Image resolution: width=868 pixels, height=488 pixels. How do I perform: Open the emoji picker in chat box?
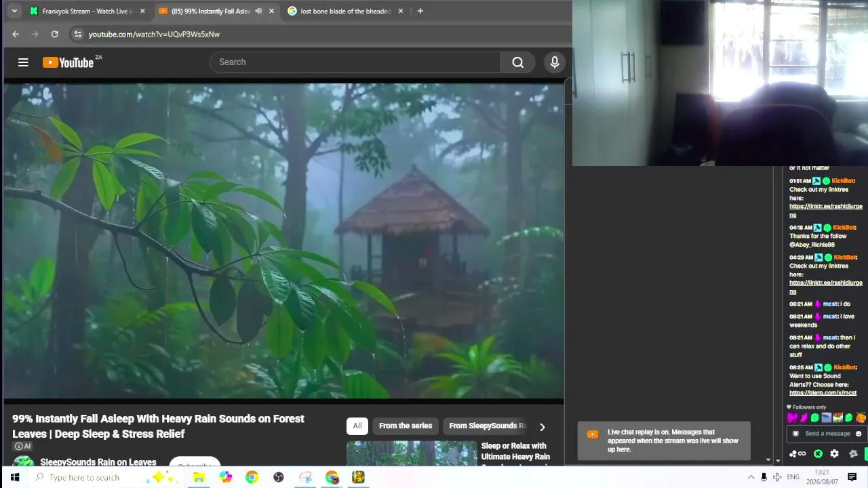[859, 434]
